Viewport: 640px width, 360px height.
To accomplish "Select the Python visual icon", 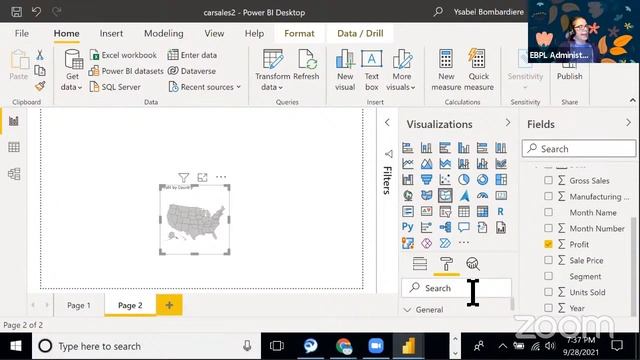I will click(407, 227).
